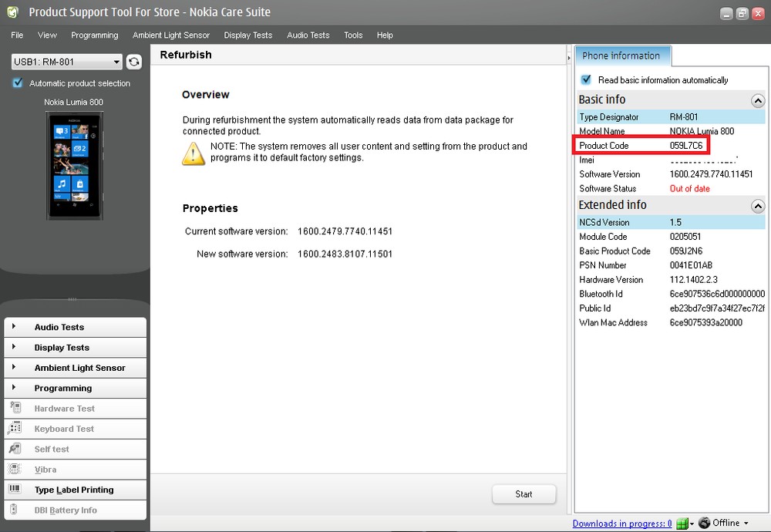Click the warning triangle icon
Screen dimensions: 771x532
[x=194, y=154]
